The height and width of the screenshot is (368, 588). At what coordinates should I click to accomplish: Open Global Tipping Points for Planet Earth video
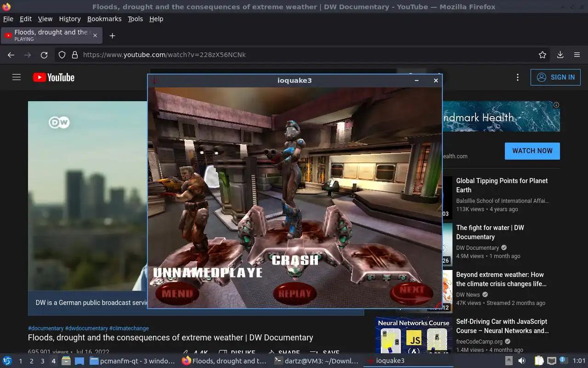[502, 185]
